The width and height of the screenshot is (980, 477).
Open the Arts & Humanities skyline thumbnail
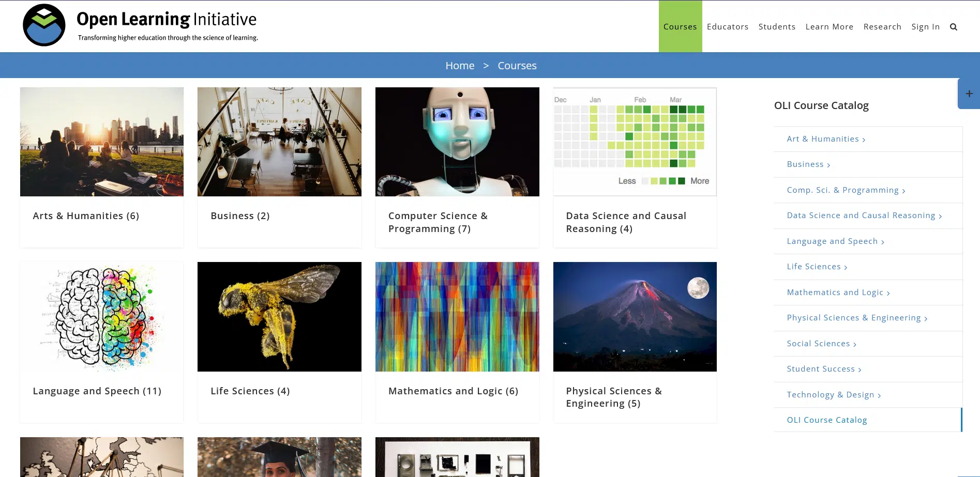point(102,142)
